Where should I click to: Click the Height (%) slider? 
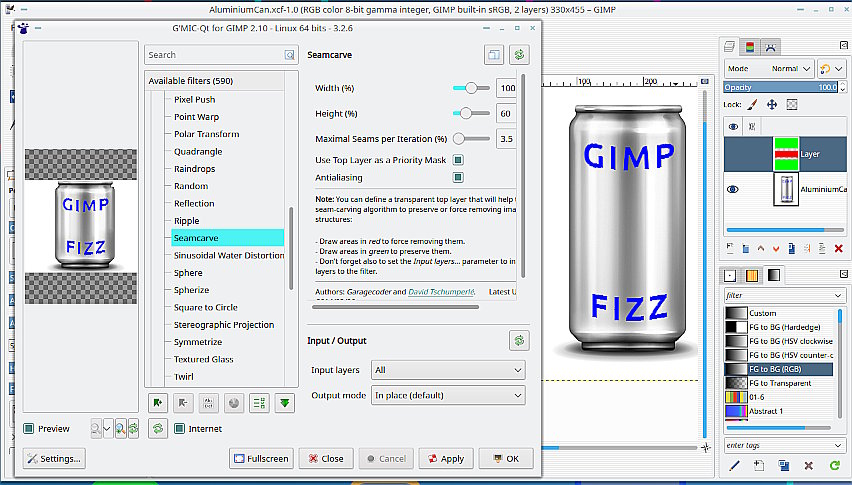[x=471, y=114]
